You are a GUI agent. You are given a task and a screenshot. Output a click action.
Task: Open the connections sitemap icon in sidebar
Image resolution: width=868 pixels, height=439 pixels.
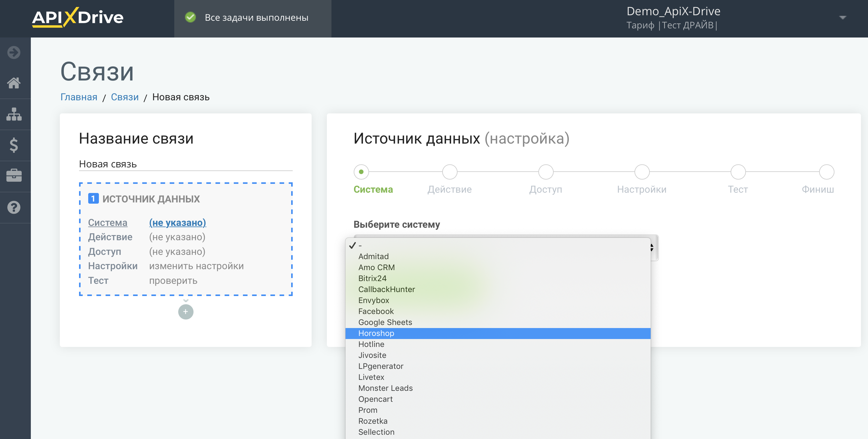click(14, 114)
